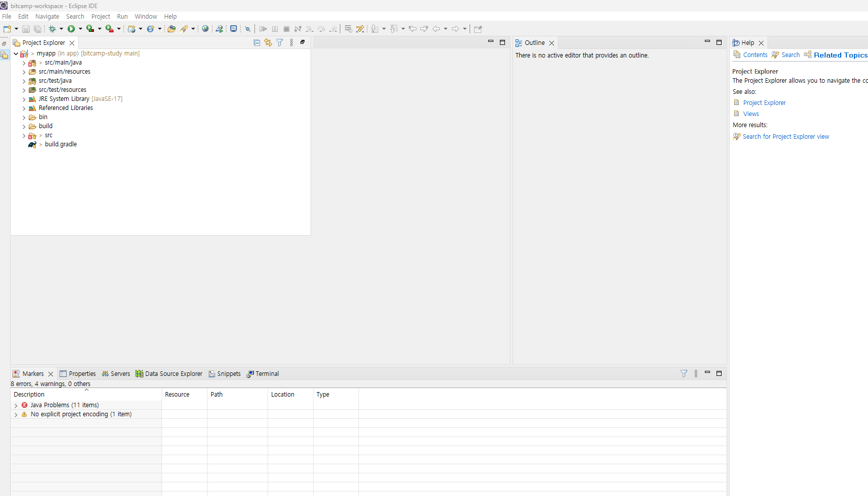Viewport: 868px width, 496px height.
Task: Switch to Data Source Explorer tab
Action: tap(169, 374)
